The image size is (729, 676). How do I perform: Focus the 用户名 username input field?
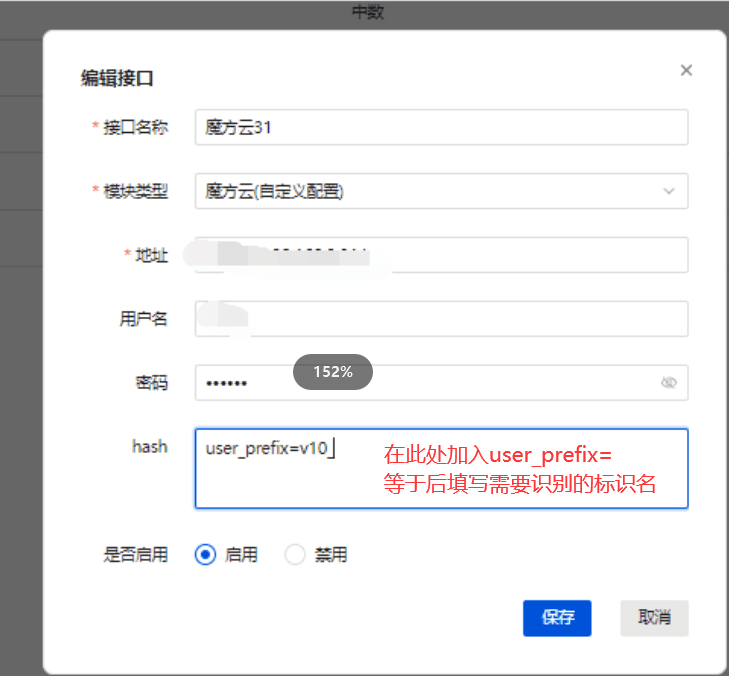[441, 318]
